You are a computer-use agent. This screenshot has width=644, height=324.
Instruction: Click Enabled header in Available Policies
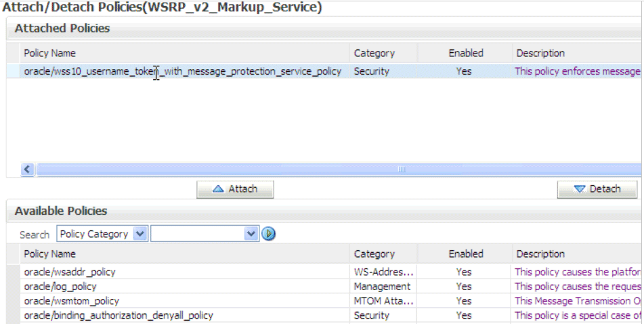pos(465,254)
